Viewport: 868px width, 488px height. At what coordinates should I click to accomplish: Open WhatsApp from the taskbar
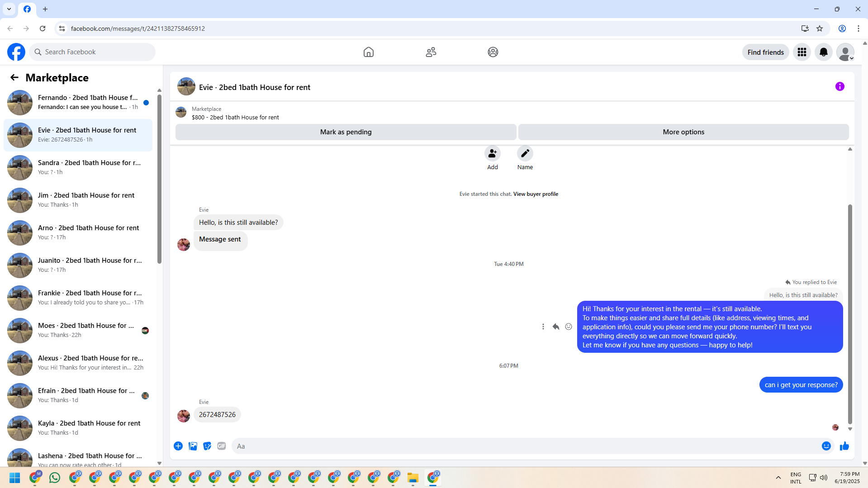(x=55, y=478)
